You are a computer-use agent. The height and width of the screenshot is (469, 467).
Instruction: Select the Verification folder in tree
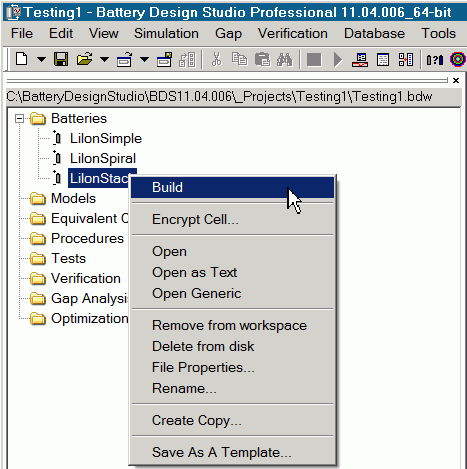pos(86,278)
